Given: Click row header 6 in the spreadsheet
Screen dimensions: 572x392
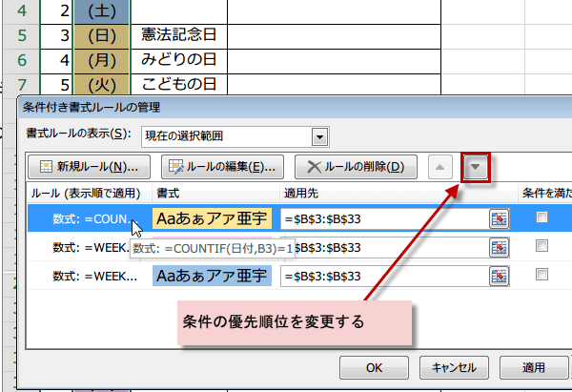Looking at the screenshot, I should [22, 61].
